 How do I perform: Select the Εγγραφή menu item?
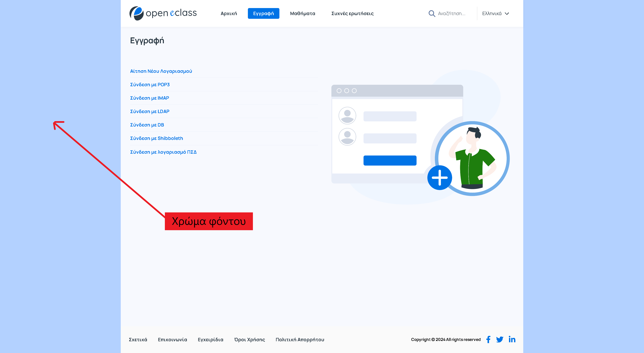[x=263, y=14]
